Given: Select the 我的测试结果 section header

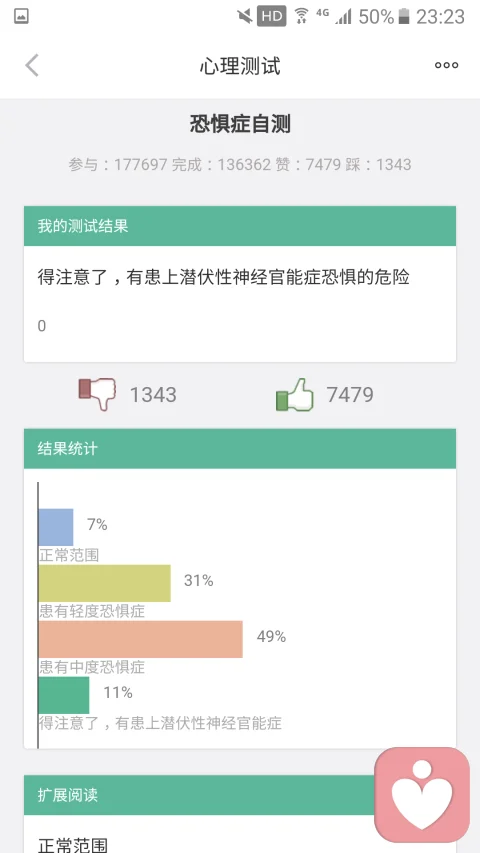Looking at the screenshot, I should [x=239, y=226].
